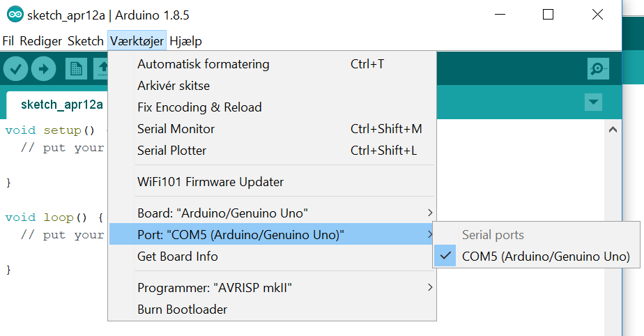Image resolution: width=644 pixels, height=336 pixels.
Task: Click the Upload arrow toolbar icon
Action: 43,68
